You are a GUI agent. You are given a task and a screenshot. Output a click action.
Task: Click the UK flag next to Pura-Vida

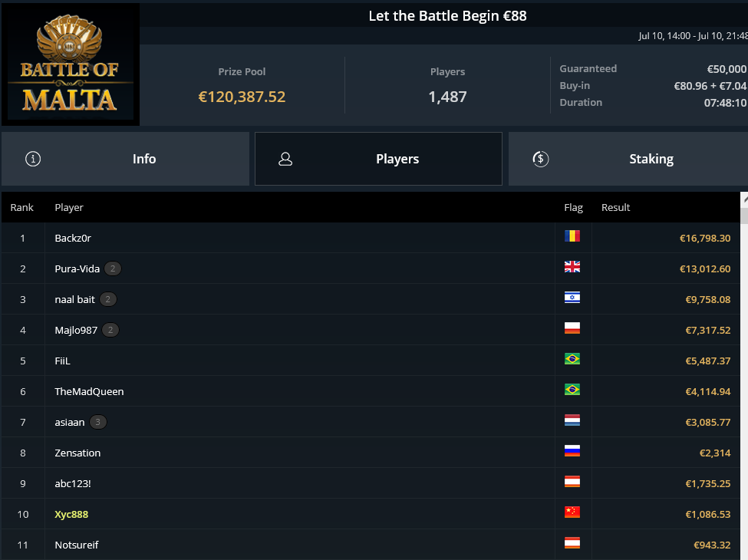pyautogui.click(x=572, y=267)
